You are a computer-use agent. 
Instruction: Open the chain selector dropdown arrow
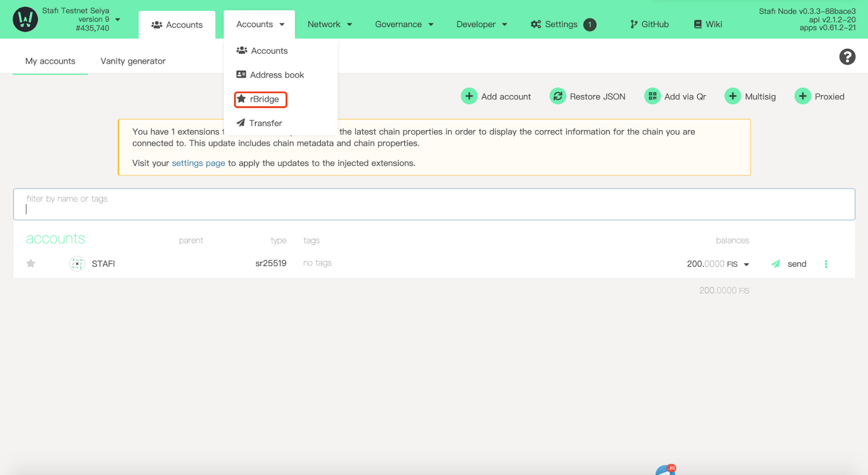pos(118,20)
